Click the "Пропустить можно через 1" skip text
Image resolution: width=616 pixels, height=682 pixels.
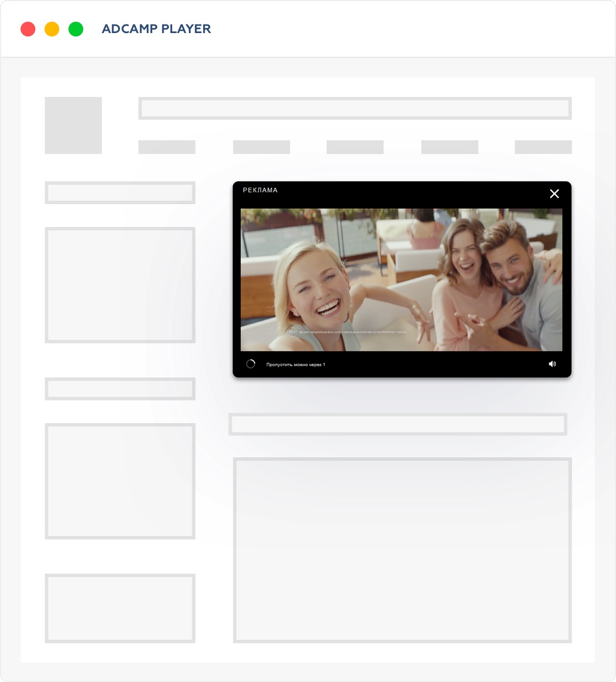pyautogui.click(x=295, y=364)
